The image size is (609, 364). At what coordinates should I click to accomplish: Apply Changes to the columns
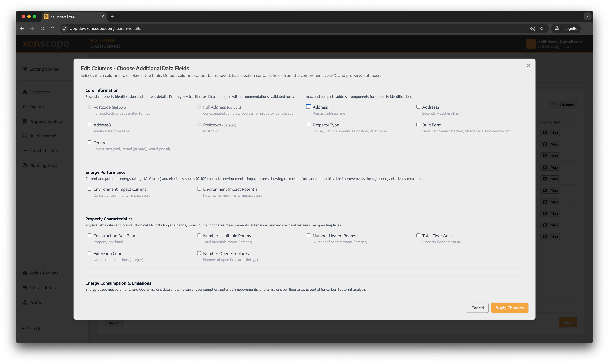pos(509,308)
